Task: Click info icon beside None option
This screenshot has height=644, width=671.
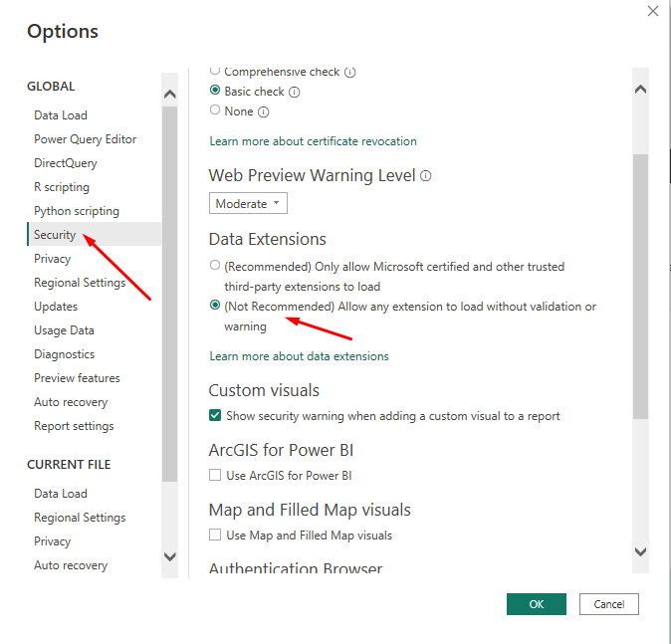Action: [264, 111]
